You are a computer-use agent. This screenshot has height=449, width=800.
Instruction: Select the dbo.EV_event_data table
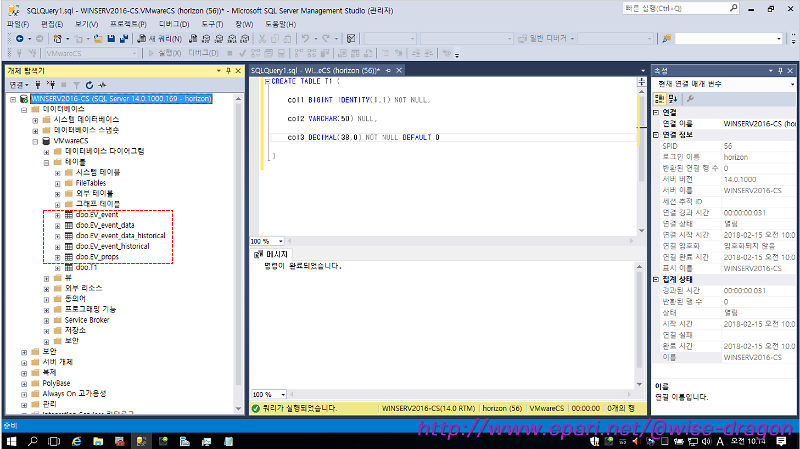(x=105, y=225)
